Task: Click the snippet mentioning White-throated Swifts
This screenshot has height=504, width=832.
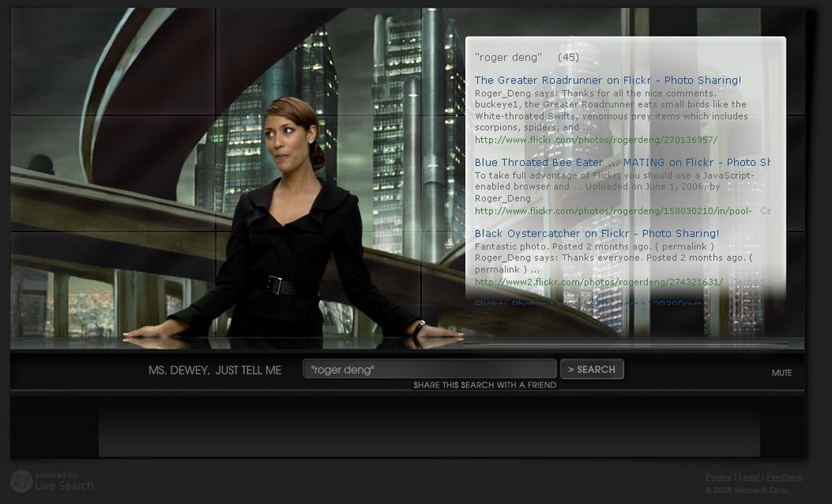Action: point(612,111)
